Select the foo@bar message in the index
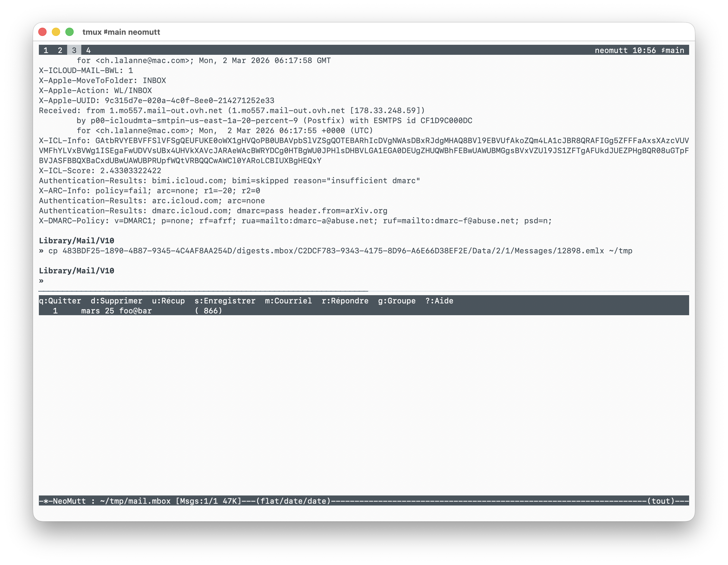The height and width of the screenshot is (565, 728). (135, 311)
